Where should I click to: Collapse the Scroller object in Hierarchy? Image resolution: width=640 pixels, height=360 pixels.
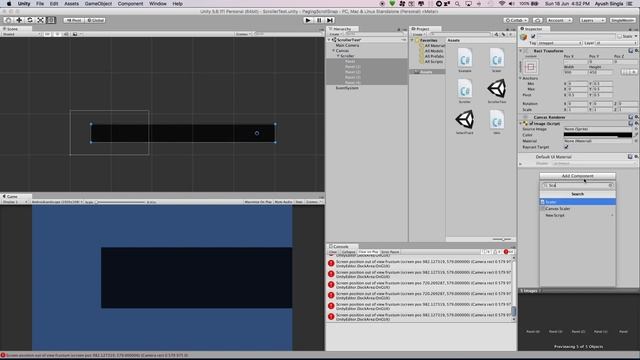tap(338, 56)
